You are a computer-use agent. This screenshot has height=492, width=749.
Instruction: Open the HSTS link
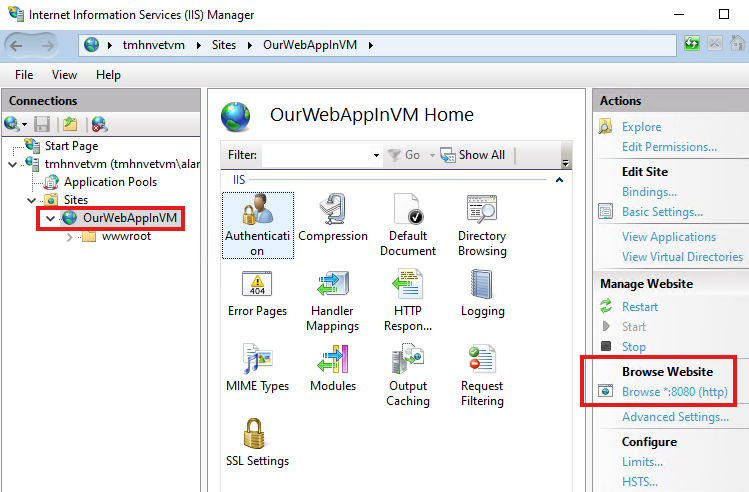point(640,481)
